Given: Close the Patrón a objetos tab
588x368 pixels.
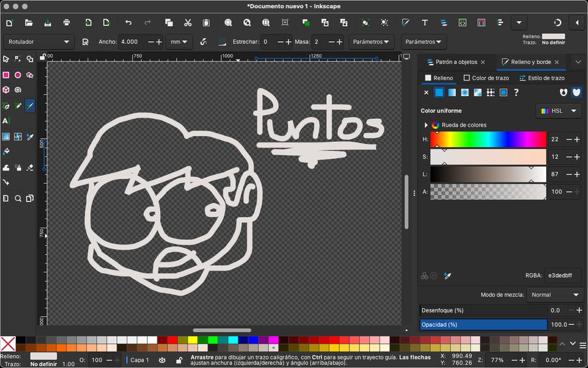Looking at the screenshot, I should click(x=483, y=62).
